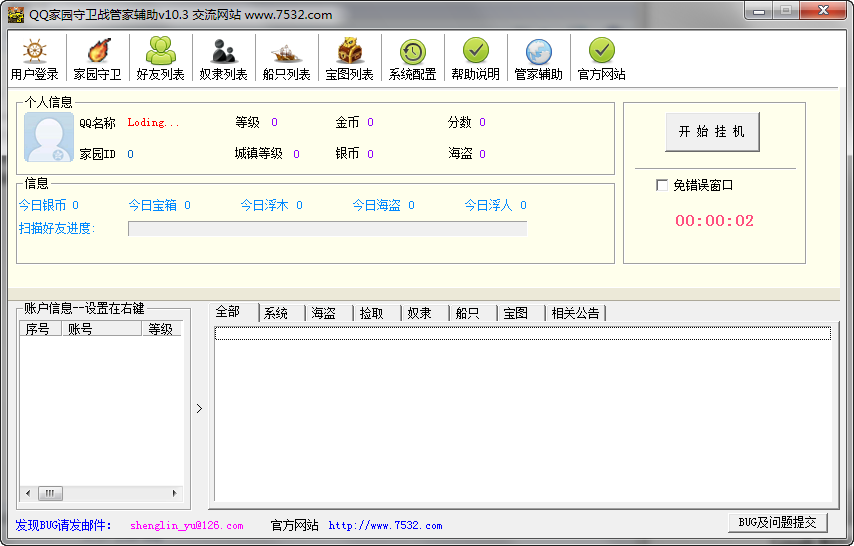Click the 分数 label

pyautogui.click(x=459, y=122)
